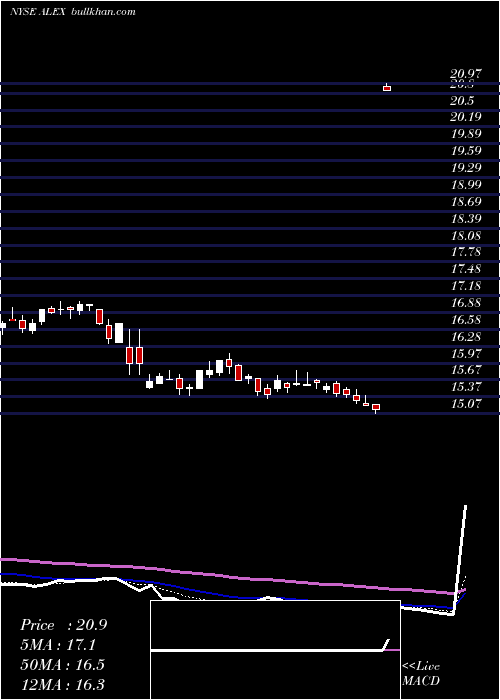Image resolution: width=500 pixels, height=700 pixels.
Task: Click the 16.28 price axis label
Action: [x=466, y=337]
